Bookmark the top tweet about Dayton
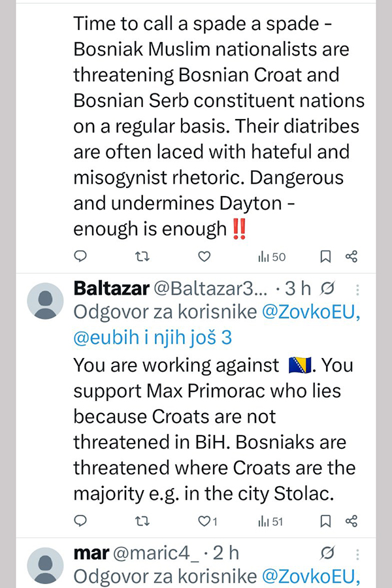Viewport: 392px width, 588px height. click(325, 256)
